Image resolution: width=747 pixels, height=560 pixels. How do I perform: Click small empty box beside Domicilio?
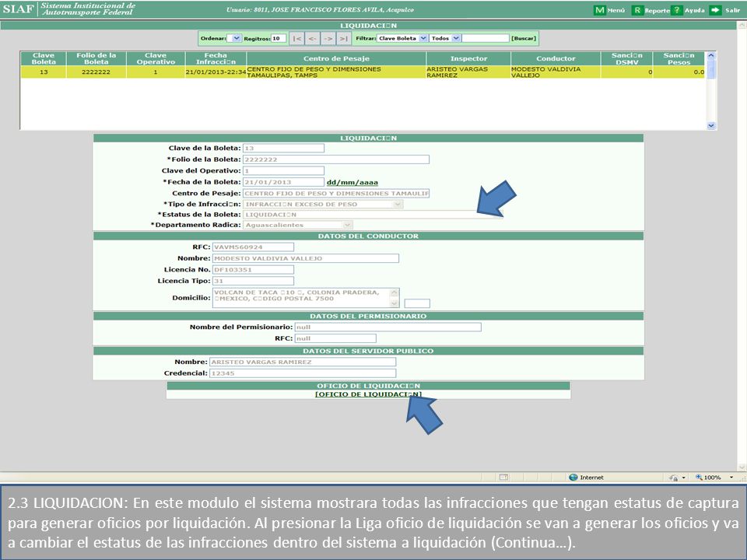[417, 303]
